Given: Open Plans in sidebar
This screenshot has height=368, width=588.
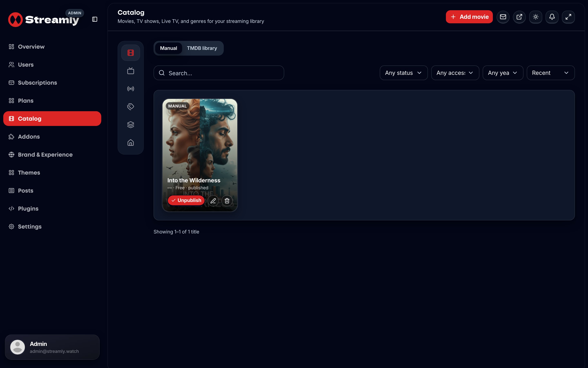Looking at the screenshot, I should pyautogui.click(x=52, y=101).
